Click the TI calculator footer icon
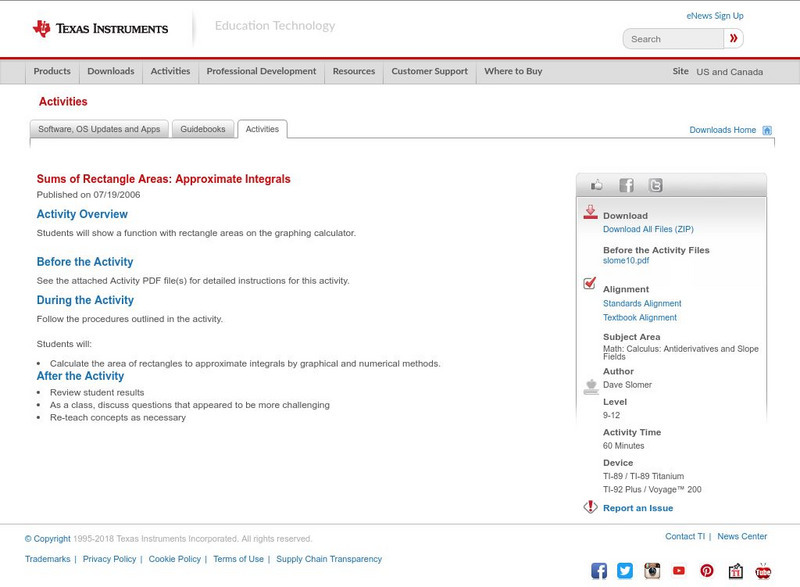Screen dimensions: 800x587 click(735, 571)
